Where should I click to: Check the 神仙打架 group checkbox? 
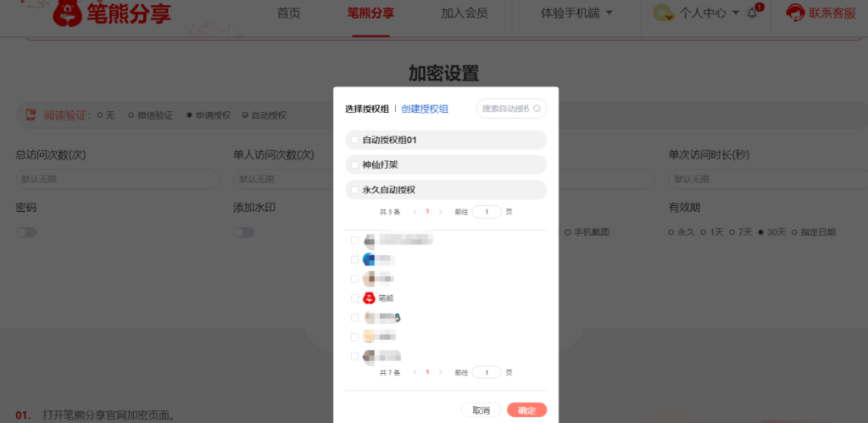tap(355, 165)
